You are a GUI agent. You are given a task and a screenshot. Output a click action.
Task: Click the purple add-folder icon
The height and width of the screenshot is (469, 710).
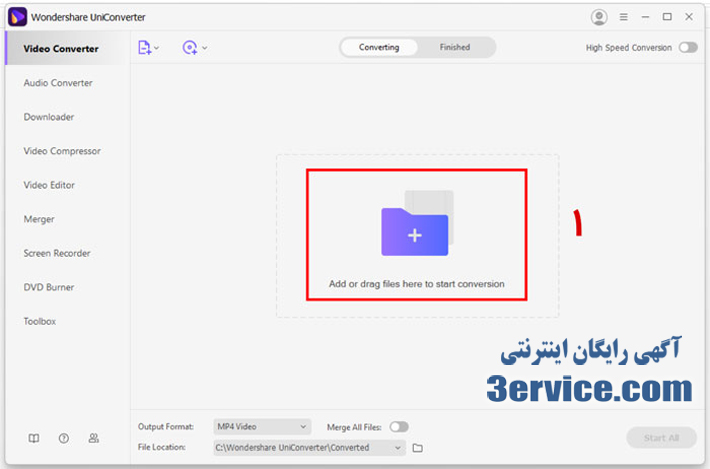pyautogui.click(x=415, y=232)
